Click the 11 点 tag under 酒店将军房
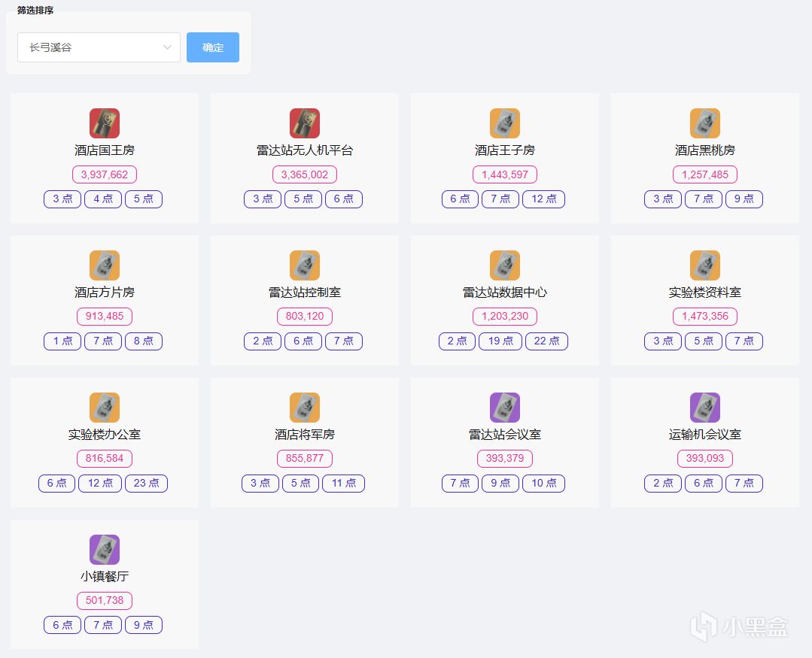 tap(344, 483)
